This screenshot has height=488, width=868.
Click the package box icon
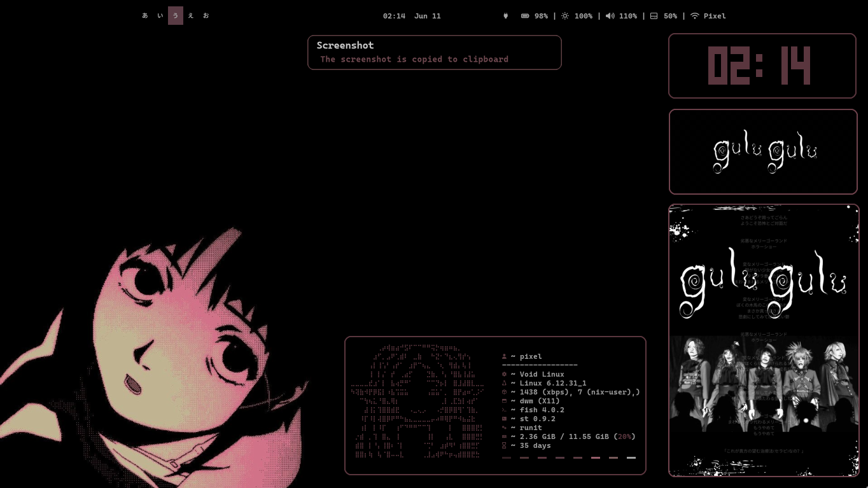pyautogui.click(x=504, y=393)
